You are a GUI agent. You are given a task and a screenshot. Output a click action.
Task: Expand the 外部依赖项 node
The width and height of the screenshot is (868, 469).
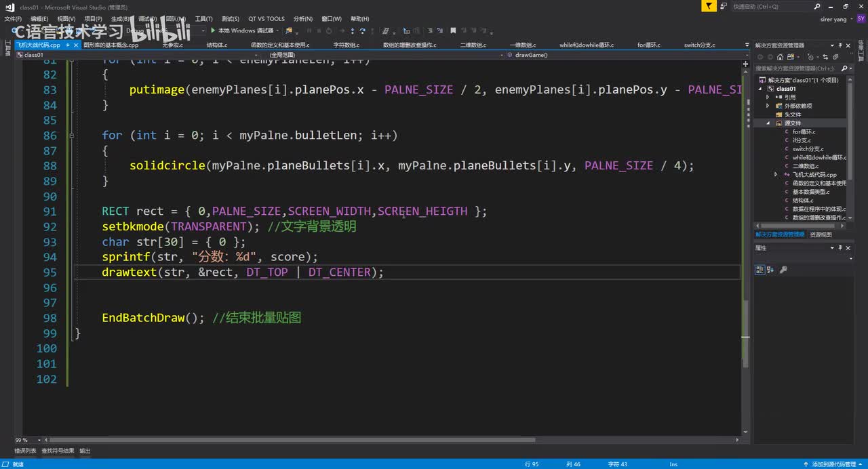point(768,106)
